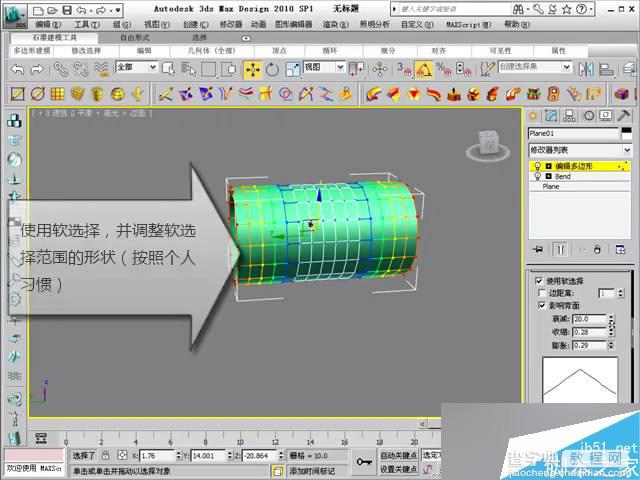Toggle the 3D Snaps button
The width and height of the screenshot is (640, 480).
click(404, 70)
